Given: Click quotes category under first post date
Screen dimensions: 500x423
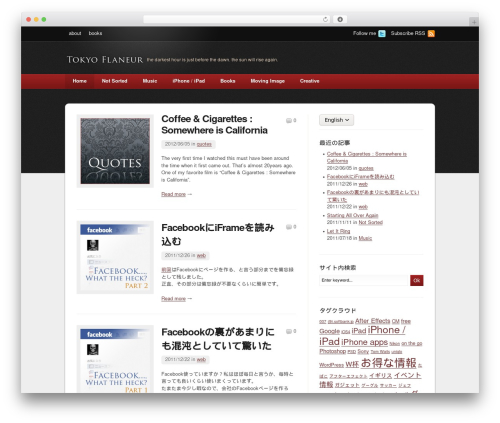Looking at the screenshot, I should pos(204,144).
